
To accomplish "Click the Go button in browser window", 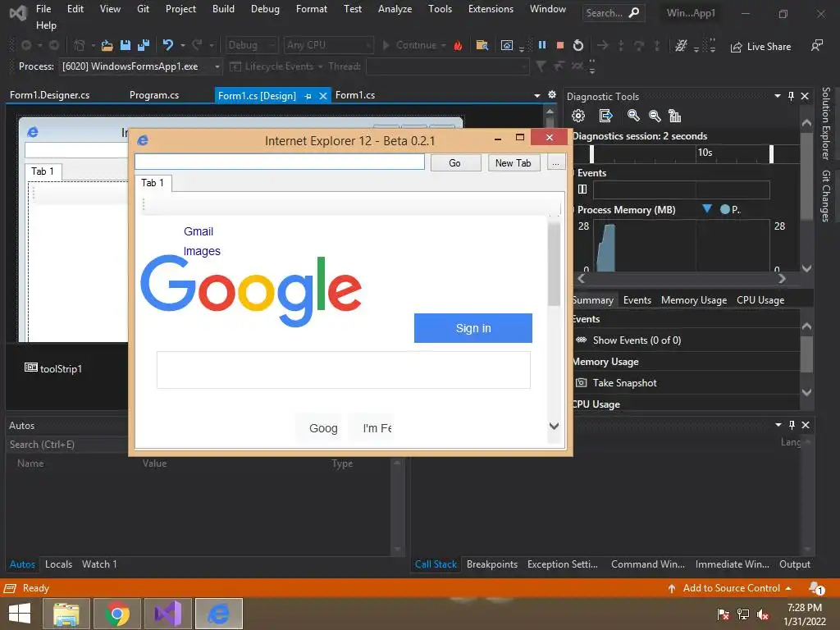I will click(454, 163).
